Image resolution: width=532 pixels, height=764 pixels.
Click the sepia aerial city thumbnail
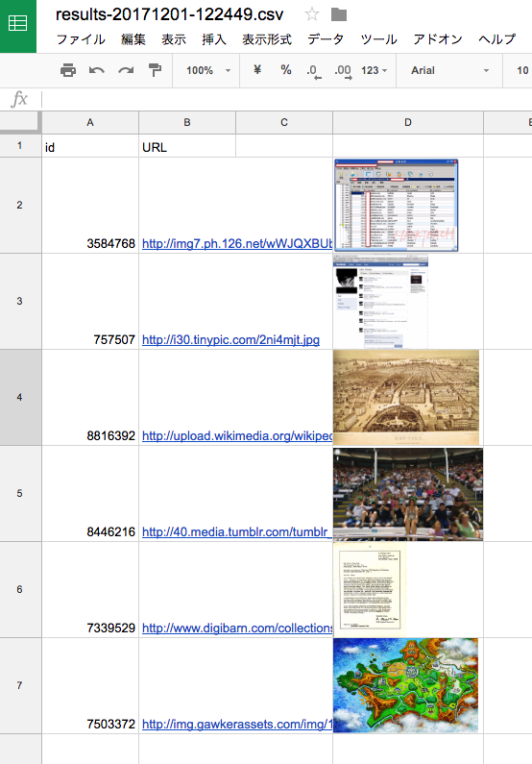click(406, 397)
